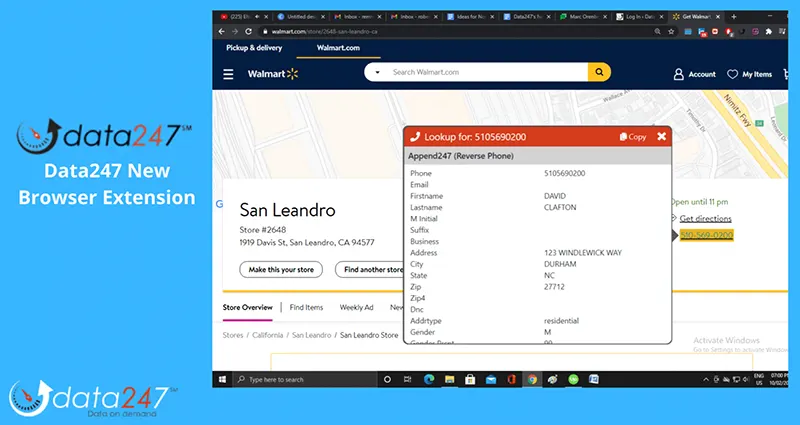Screen dimensions: 800x425
Task: Open the Weekly Ad tab
Action: (x=356, y=307)
